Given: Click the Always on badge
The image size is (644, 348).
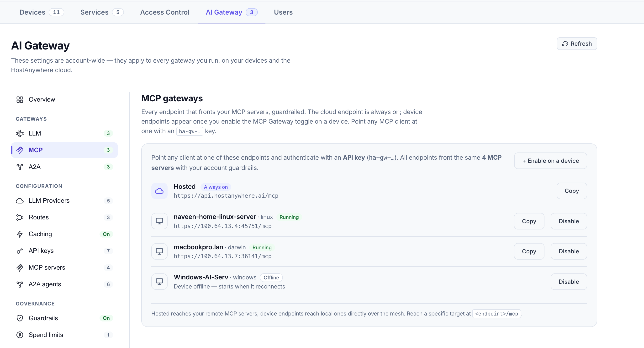Looking at the screenshot, I should coord(216,187).
